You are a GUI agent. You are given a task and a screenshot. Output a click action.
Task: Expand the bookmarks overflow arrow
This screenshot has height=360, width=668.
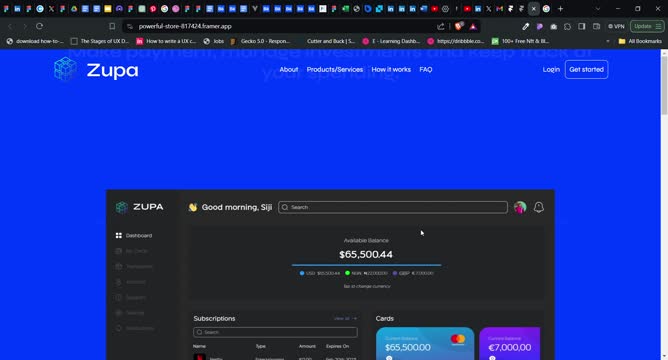[x=608, y=41]
